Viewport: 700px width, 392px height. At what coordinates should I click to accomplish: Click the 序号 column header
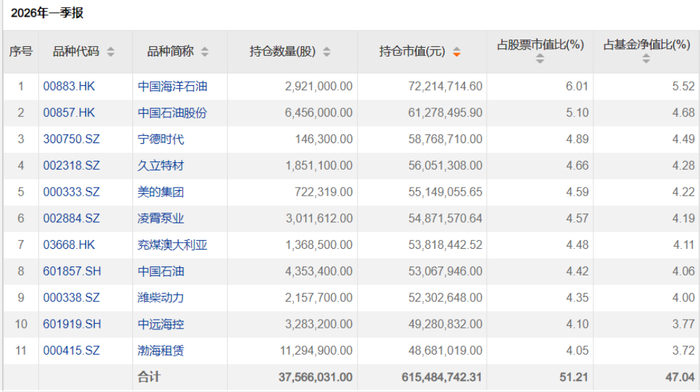pos(21,52)
